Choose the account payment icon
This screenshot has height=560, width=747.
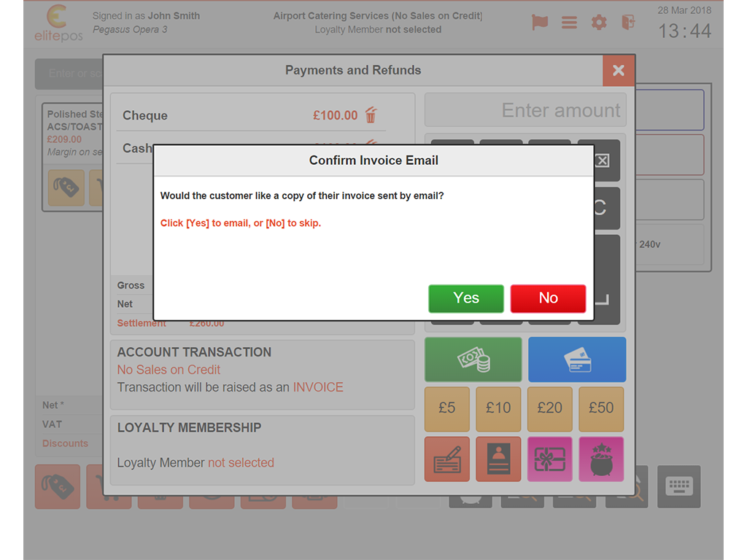(x=498, y=459)
